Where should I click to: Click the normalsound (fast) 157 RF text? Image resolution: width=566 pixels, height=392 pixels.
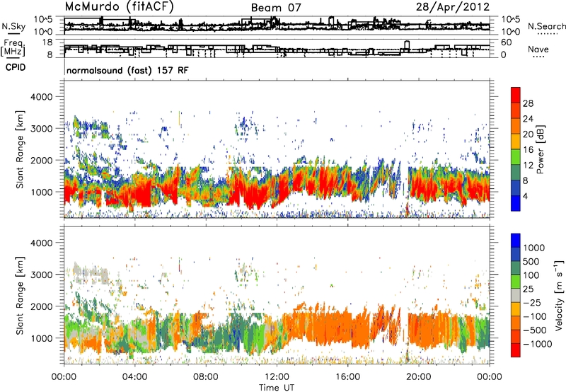(127, 70)
